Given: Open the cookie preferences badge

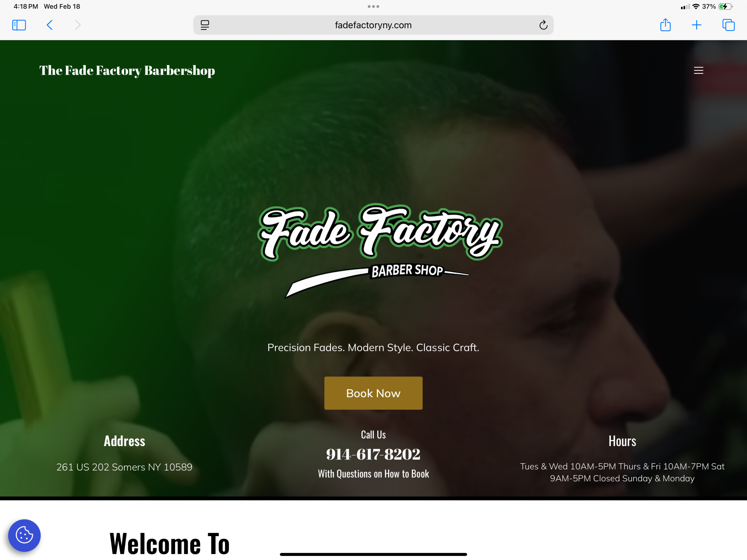Looking at the screenshot, I should [x=24, y=535].
